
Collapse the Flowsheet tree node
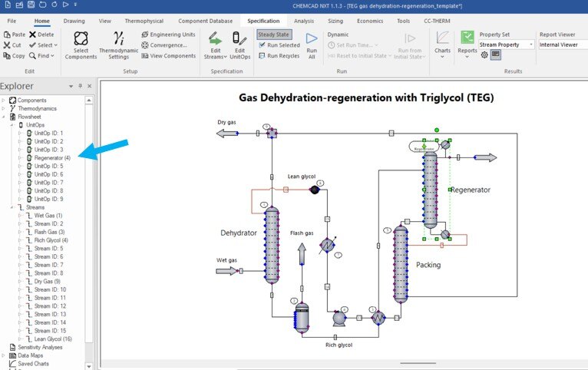3,117
